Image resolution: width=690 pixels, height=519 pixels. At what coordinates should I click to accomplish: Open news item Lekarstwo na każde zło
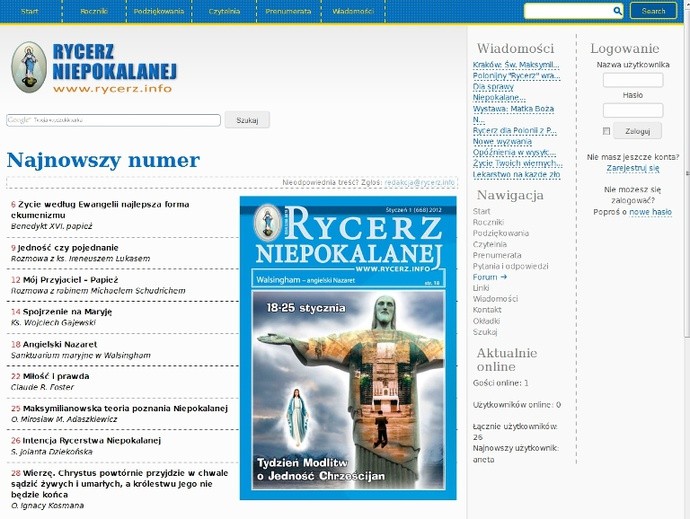pyautogui.click(x=516, y=174)
